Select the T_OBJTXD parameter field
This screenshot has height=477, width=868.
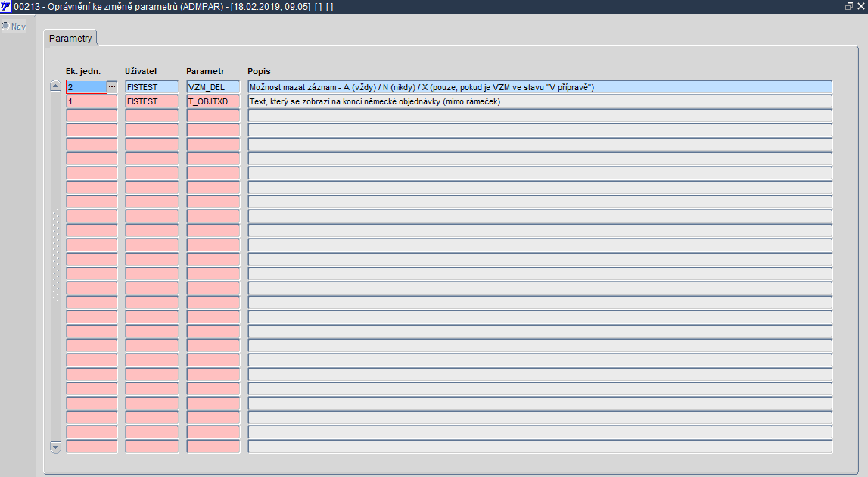pyautogui.click(x=213, y=101)
